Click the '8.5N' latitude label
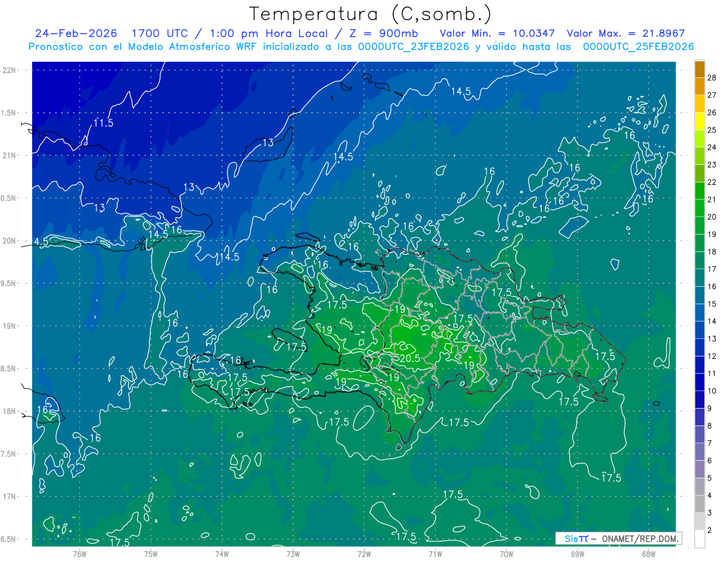 pos(8,369)
